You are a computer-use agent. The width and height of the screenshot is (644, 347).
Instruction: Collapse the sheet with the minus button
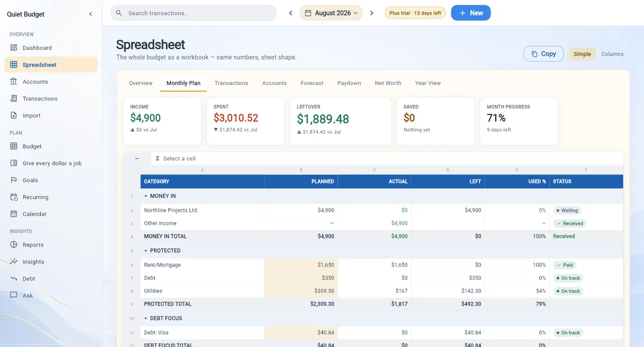click(137, 158)
